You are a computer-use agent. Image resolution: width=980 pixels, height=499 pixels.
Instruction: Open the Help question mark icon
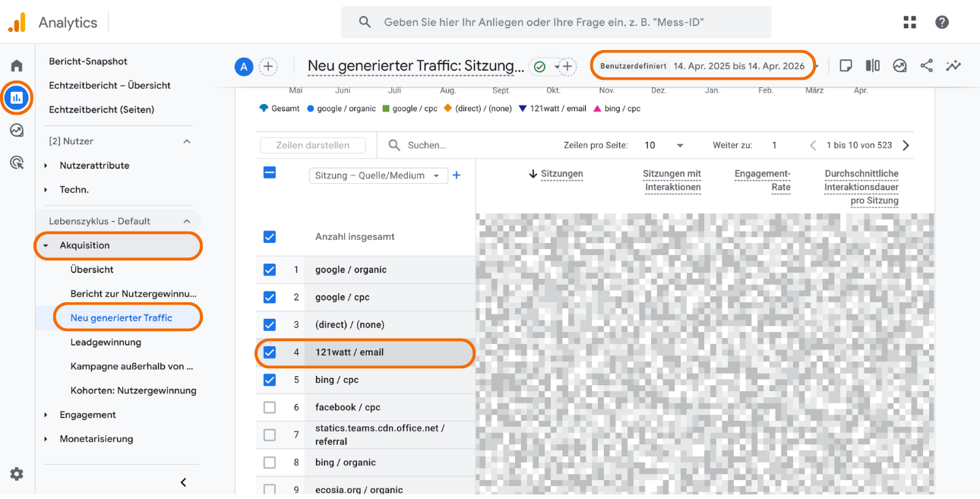[942, 22]
